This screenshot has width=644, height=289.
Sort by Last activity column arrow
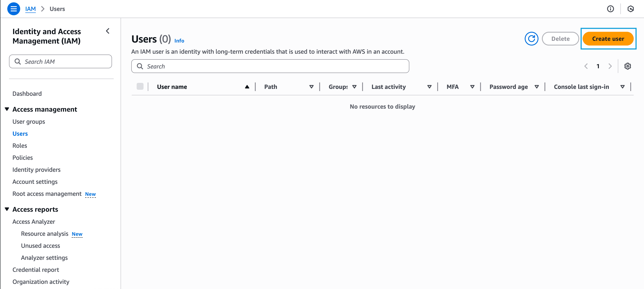(x=429, y=87)
